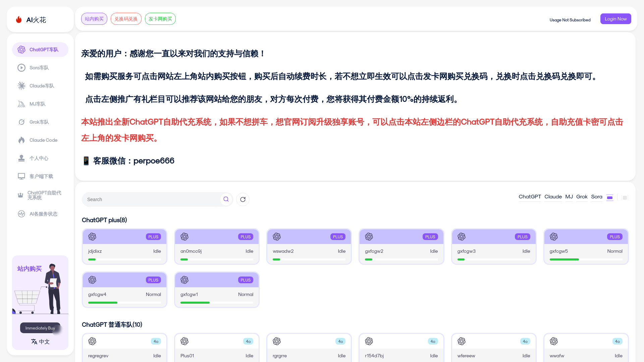Filter list by the Sora tab

click(596, 197)
